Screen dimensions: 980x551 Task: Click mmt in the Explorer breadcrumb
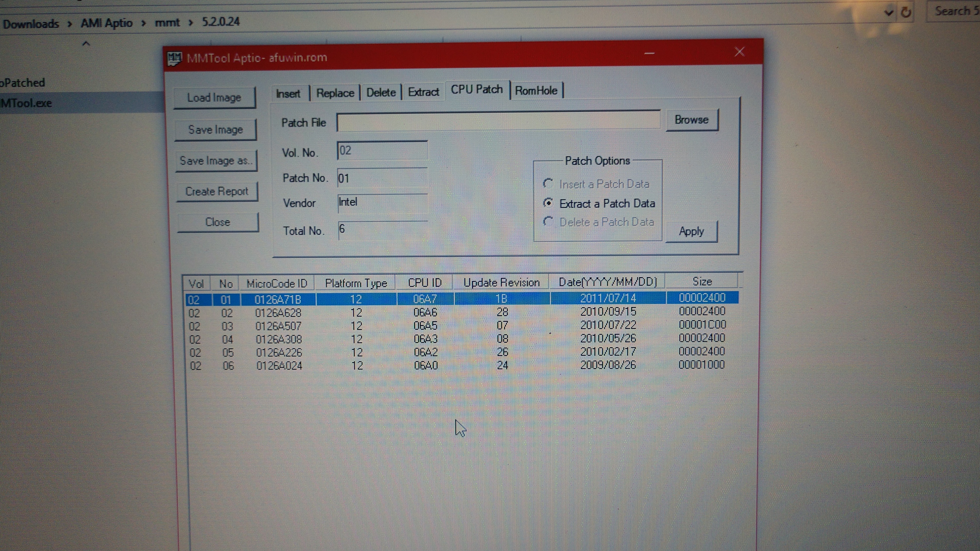pyautogui.click(x=167, y=22)
